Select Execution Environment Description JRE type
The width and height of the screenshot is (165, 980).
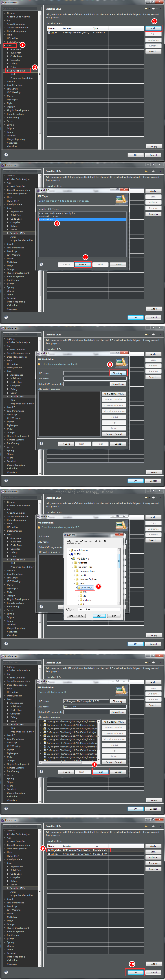click(x=57, y=213)
